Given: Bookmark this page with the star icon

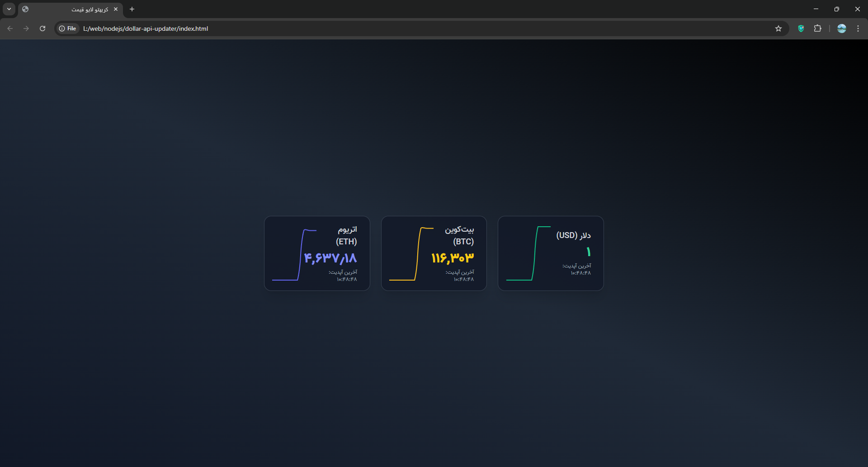Looking at the screenshot, I should click(778, 29).
